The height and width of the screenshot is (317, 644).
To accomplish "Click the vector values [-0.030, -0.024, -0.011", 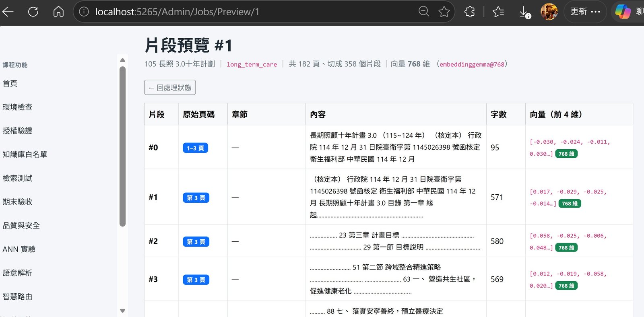I will click(x=570, y=142).
